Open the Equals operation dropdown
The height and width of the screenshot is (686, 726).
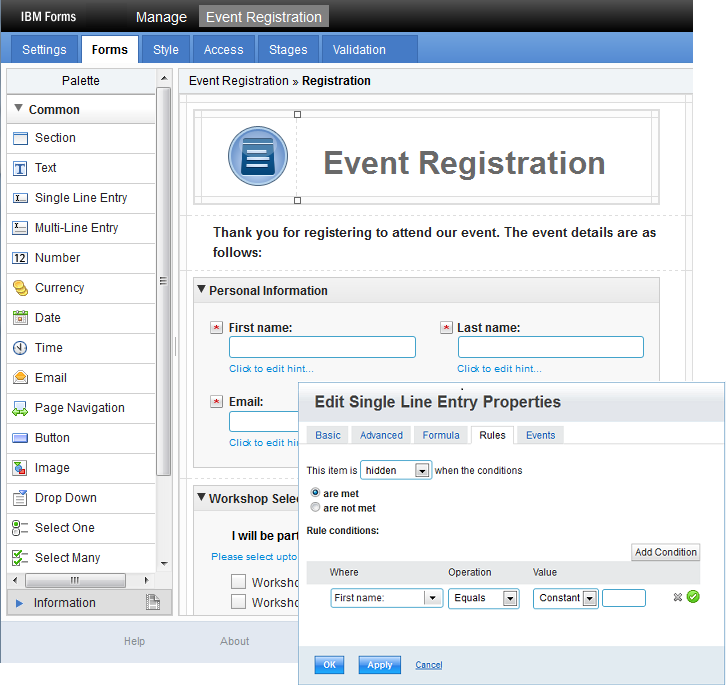(x=510, y=598)
